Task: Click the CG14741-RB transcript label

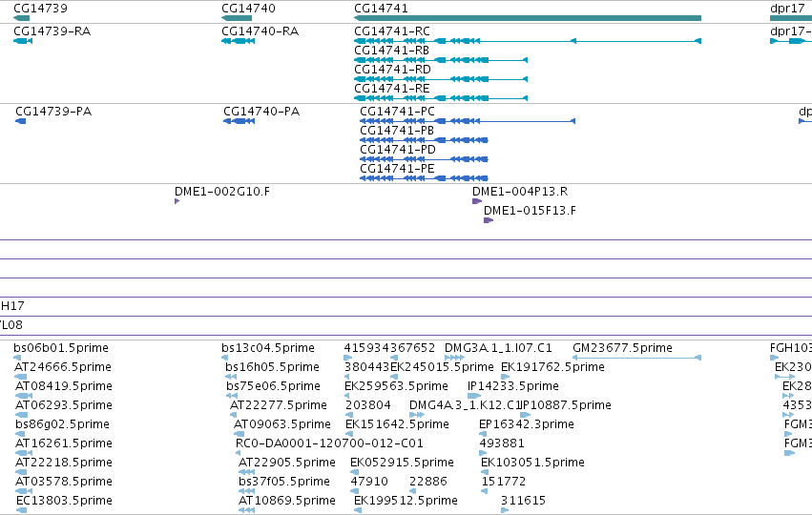Action: click(x=391, y=51)
